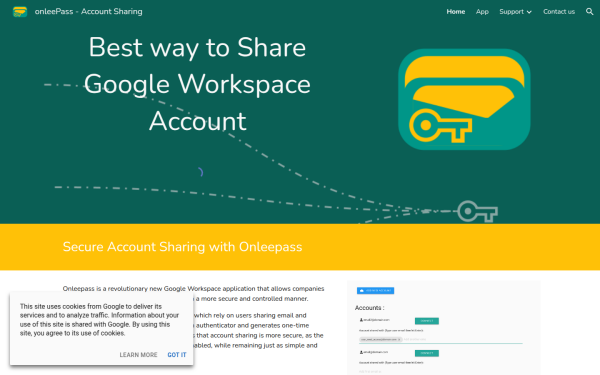This screenshot has width=600, height=375.
Task: Dismiss cookie notice with GOT IT
Action: coord(177,355)
